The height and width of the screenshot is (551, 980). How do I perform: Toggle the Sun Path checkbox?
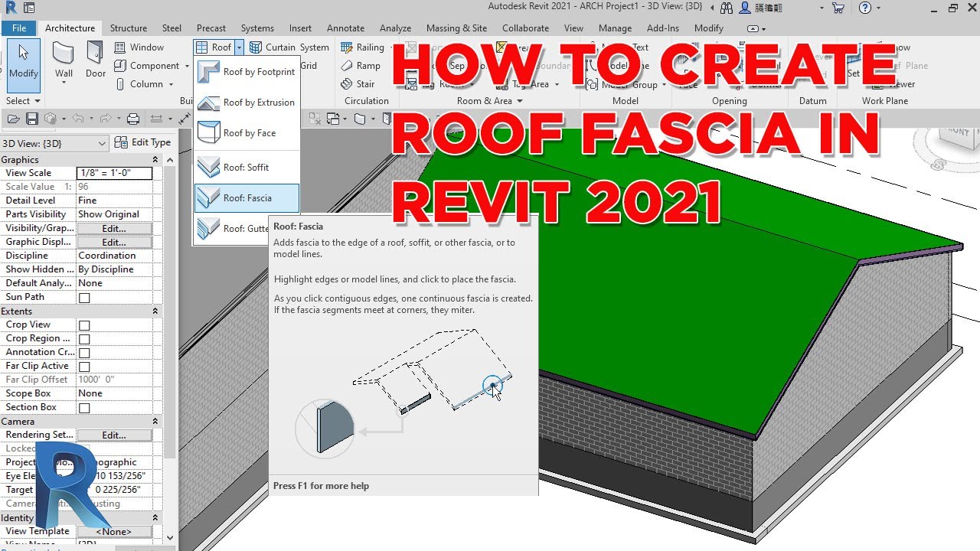pos(84,298)
